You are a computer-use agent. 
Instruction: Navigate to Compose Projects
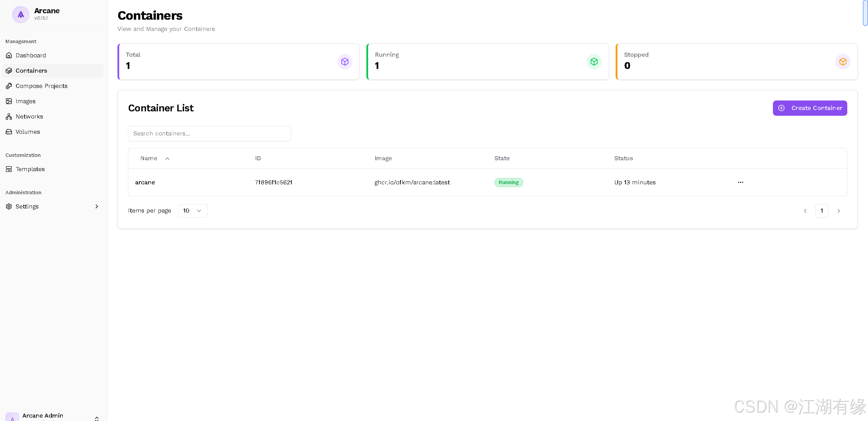(x=41, y=86)
